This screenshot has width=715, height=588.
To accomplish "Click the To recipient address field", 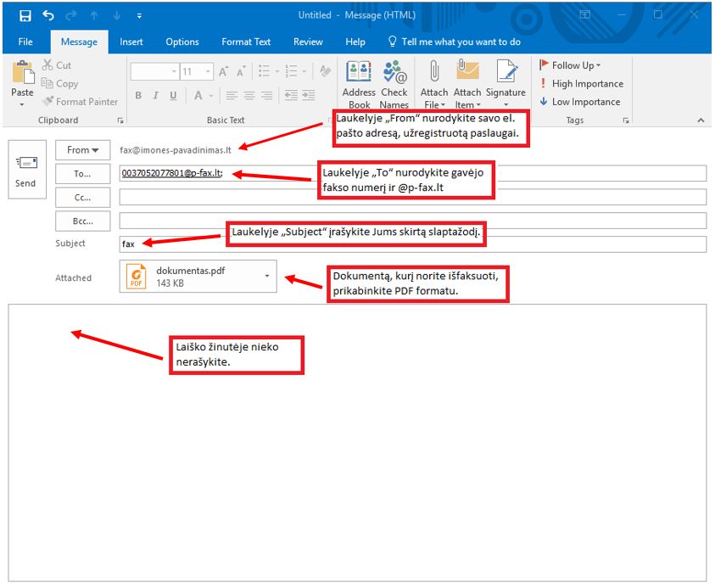I will 413,173.
